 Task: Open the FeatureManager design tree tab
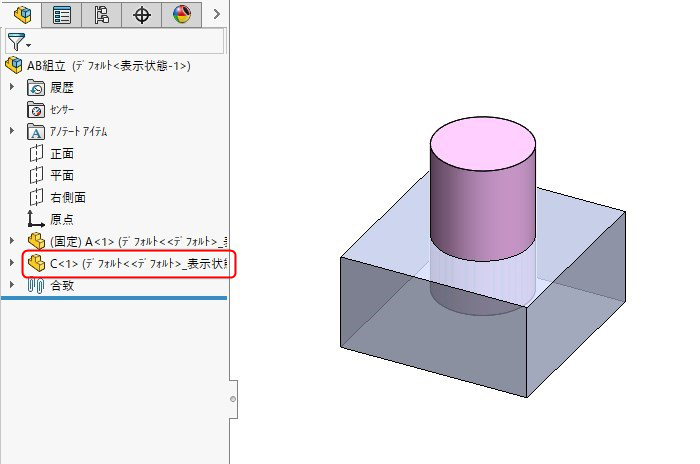point(22,14)
